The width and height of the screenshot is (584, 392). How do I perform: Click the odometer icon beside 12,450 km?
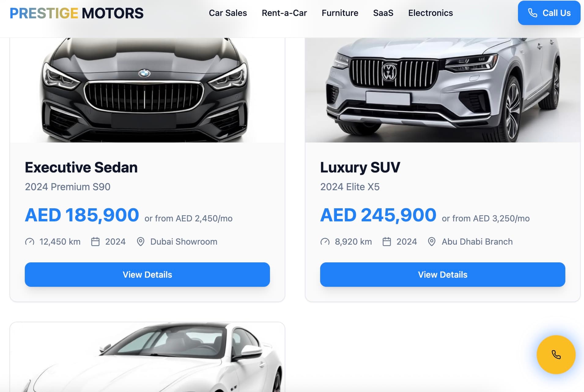tap(30, 242)
